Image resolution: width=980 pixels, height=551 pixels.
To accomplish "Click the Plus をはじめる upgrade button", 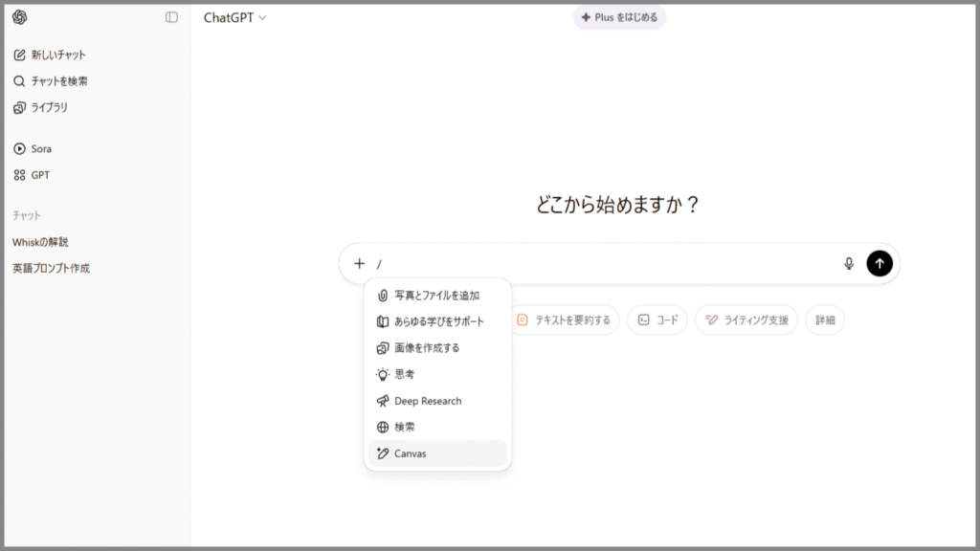I will point(619,17).
